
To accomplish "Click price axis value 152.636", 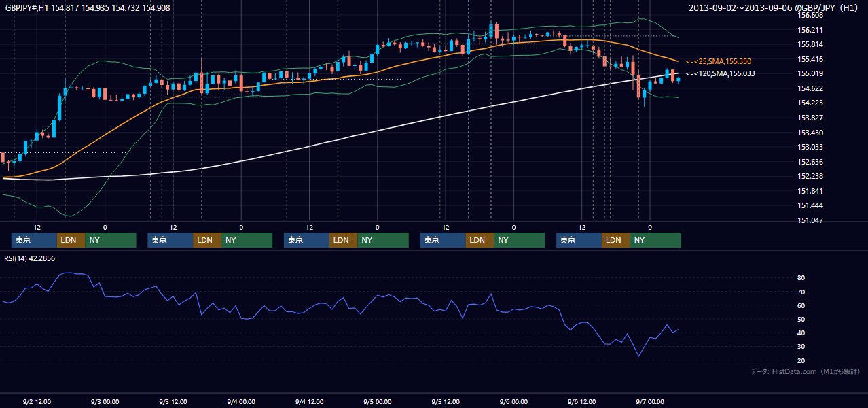I will click(811, 162).
